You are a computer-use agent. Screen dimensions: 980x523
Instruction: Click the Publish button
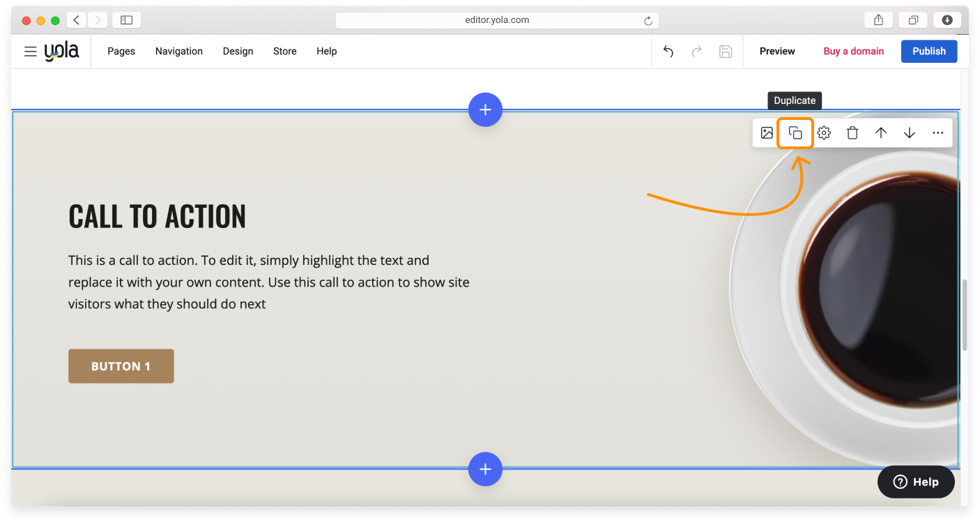(x=928, y=52)
